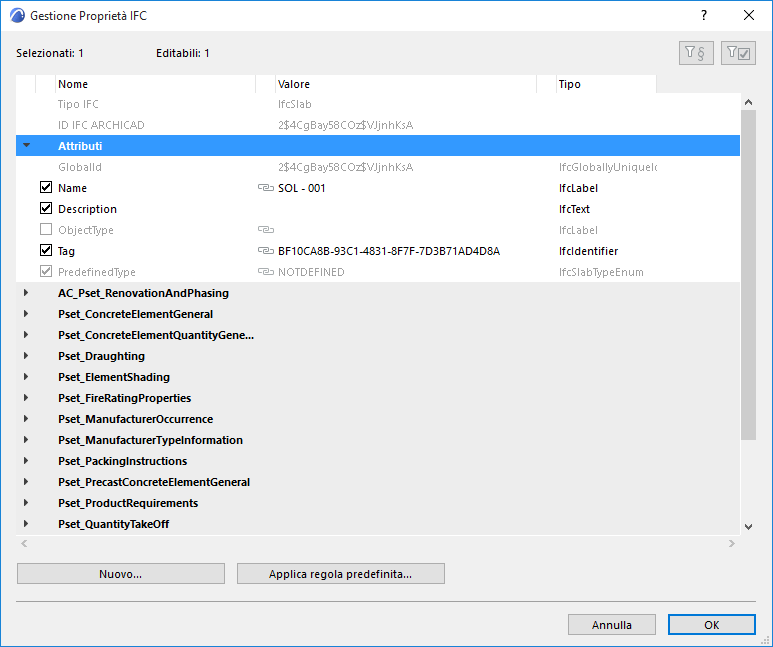Screen dimensions: 773x647
Task: Select the ID IFC ARCHICAD row
Action: (378, 125)
